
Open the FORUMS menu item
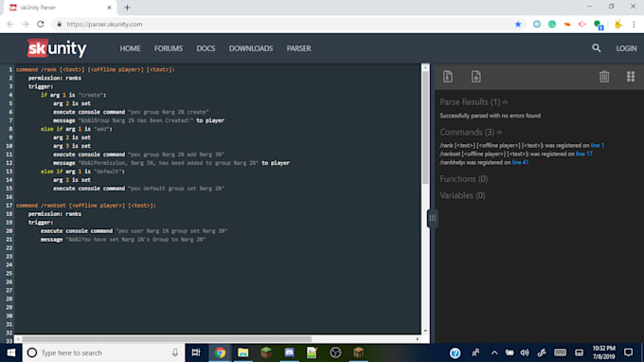(169, 48)
